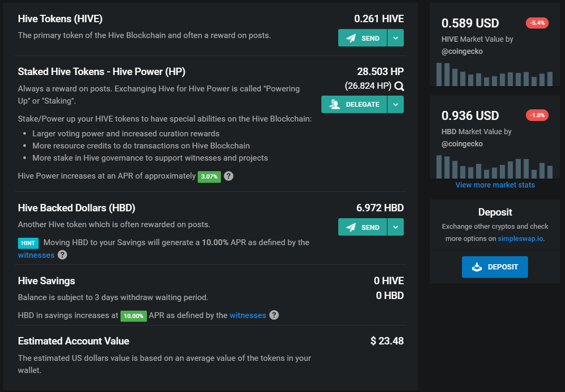Open the dropdown next to Delegate
This screenshot has width=565, height=392.
(x=396, y=105)
